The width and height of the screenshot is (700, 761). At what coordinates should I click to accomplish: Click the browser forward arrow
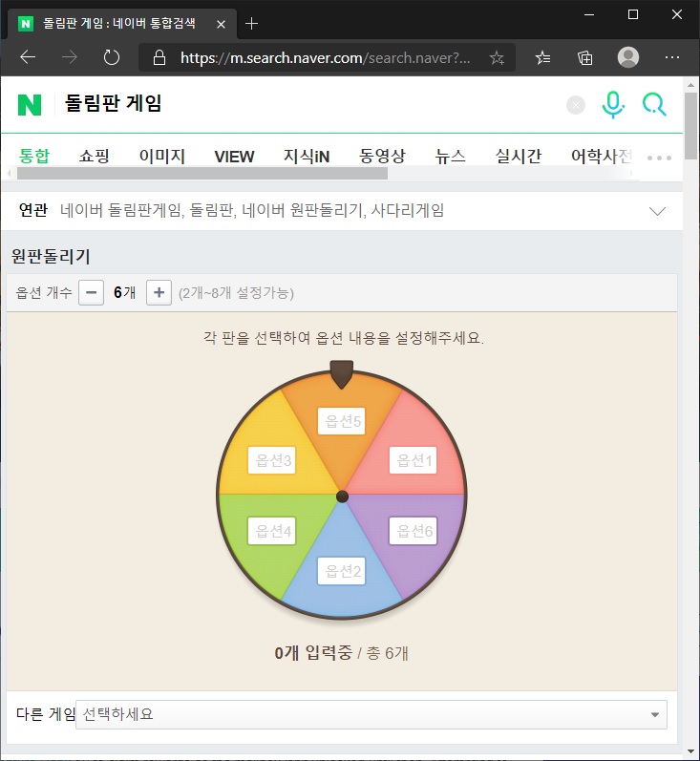coord(70,57)
